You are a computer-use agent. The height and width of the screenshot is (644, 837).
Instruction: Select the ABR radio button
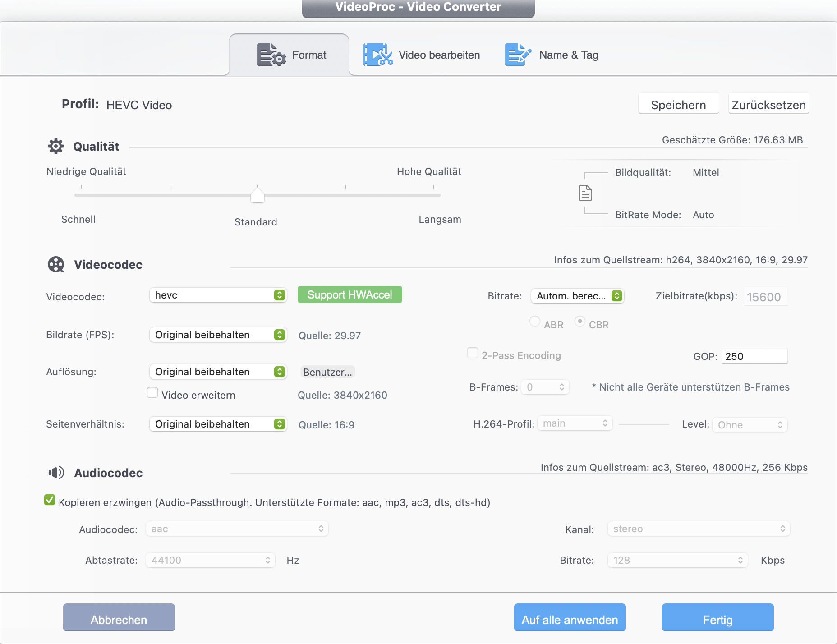pos(535,321)
